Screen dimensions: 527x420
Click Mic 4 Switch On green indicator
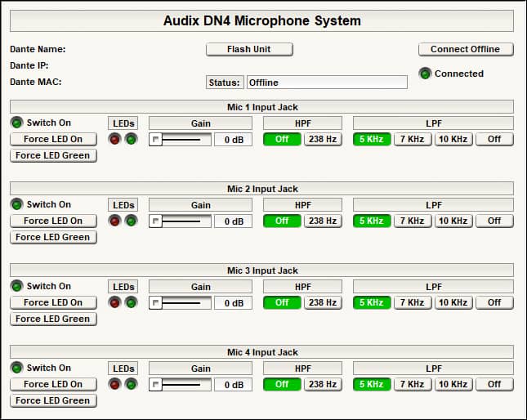point(16,368)
